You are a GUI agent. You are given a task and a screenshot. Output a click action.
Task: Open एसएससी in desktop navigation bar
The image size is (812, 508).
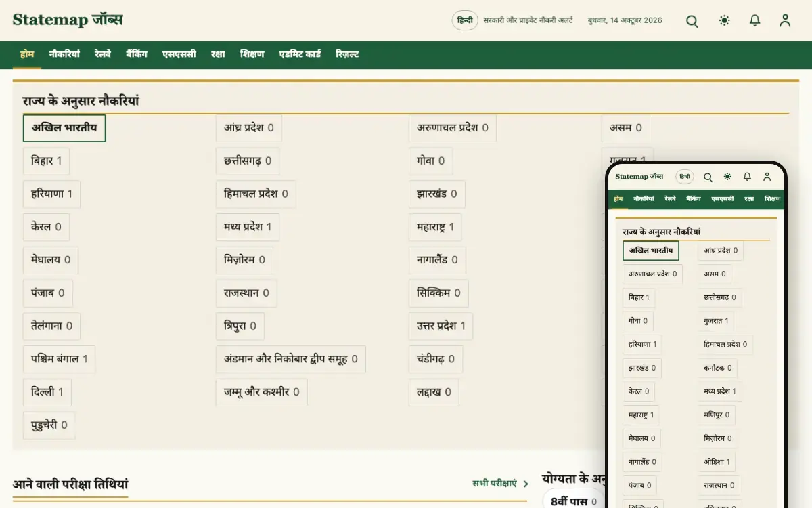click(x=179, y=54)
